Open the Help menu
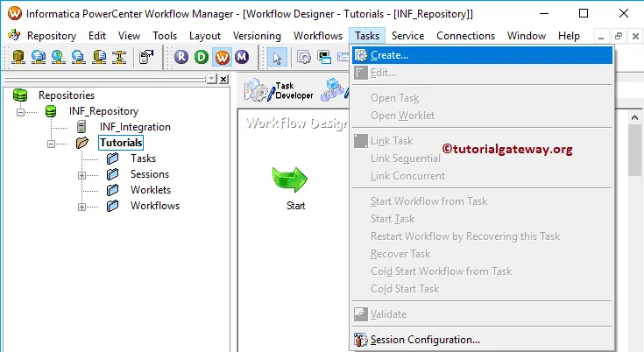Image resolution: width=644 pixels, height=352 pixels. 569,36
